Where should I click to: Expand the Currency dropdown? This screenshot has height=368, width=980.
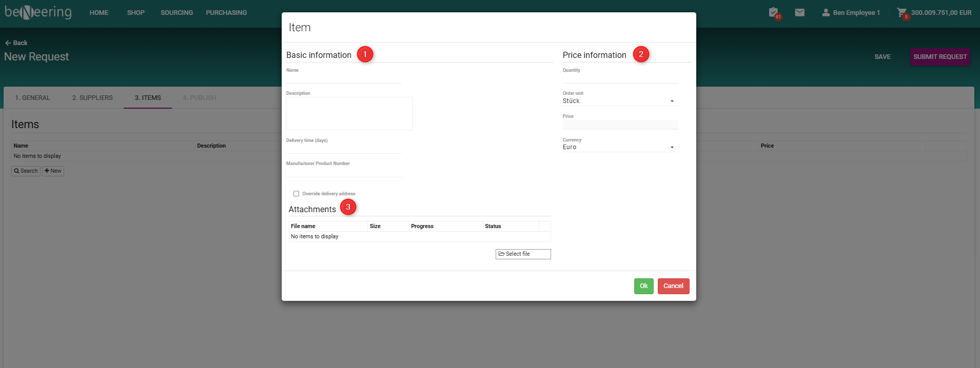coord(620,147)
